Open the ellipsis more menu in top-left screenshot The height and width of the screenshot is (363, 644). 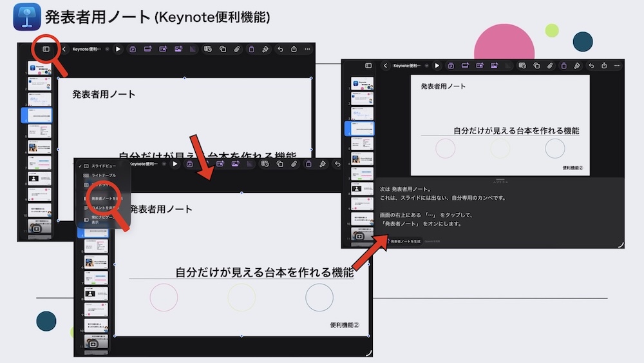[x=307, y=49]
